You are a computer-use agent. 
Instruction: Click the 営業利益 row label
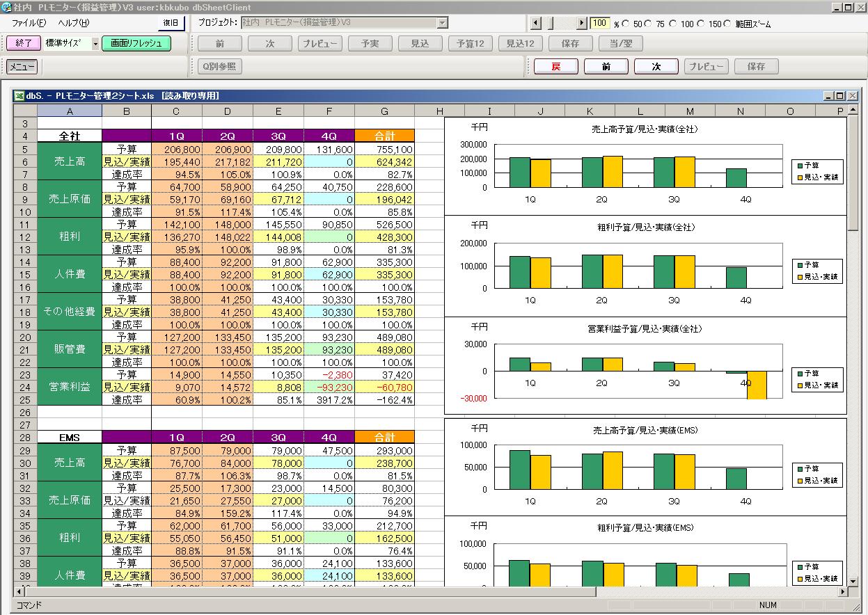[70, 387]
